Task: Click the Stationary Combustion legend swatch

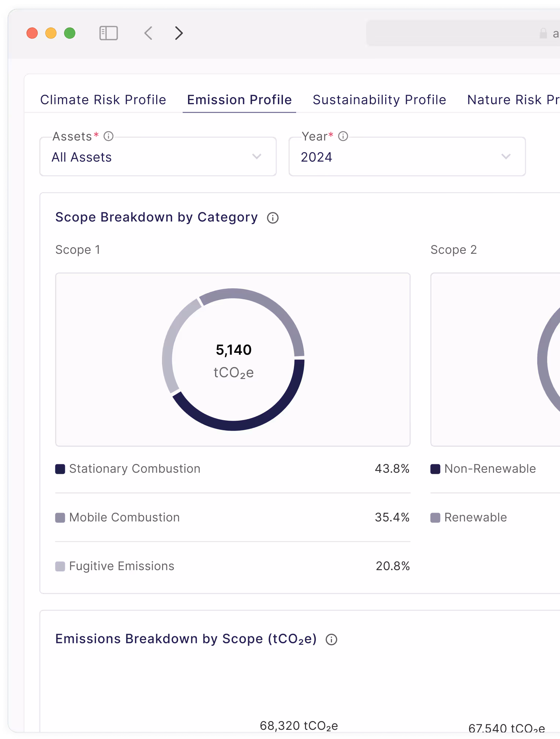Action: tap(60, 469)
